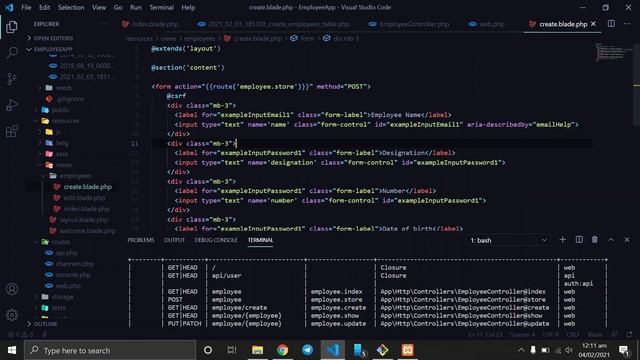Screen dimensions: 640x360
Task: Open the notification center icon
Action: click(x=624, y=350)
